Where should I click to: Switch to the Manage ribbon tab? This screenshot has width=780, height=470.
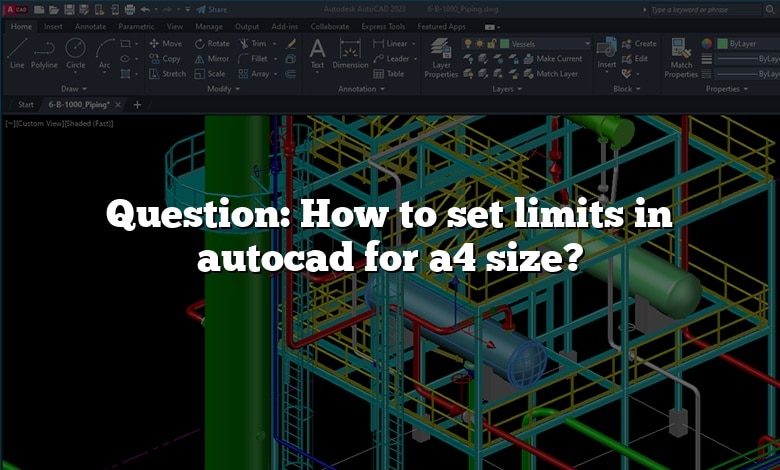(x=209, y=26)
